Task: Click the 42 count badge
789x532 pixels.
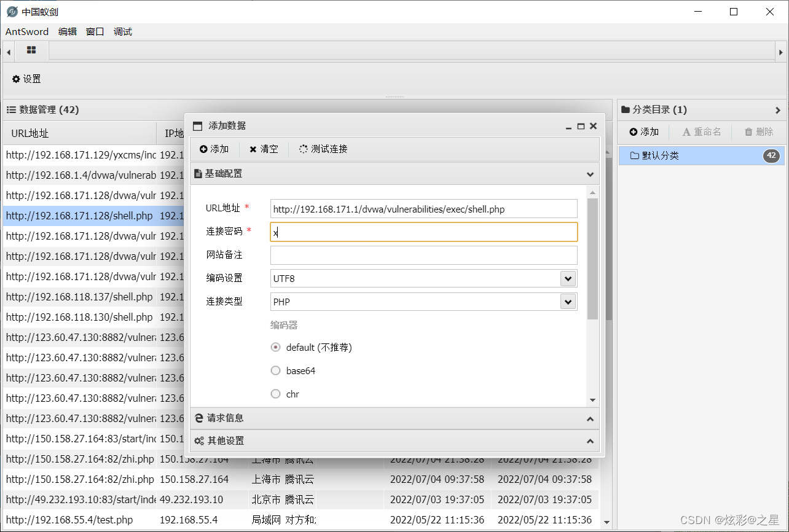Action: (x=772, y=155)
